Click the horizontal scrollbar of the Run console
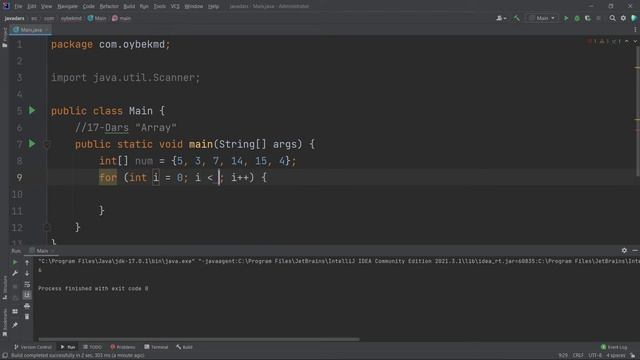 (x=199, y=339)
